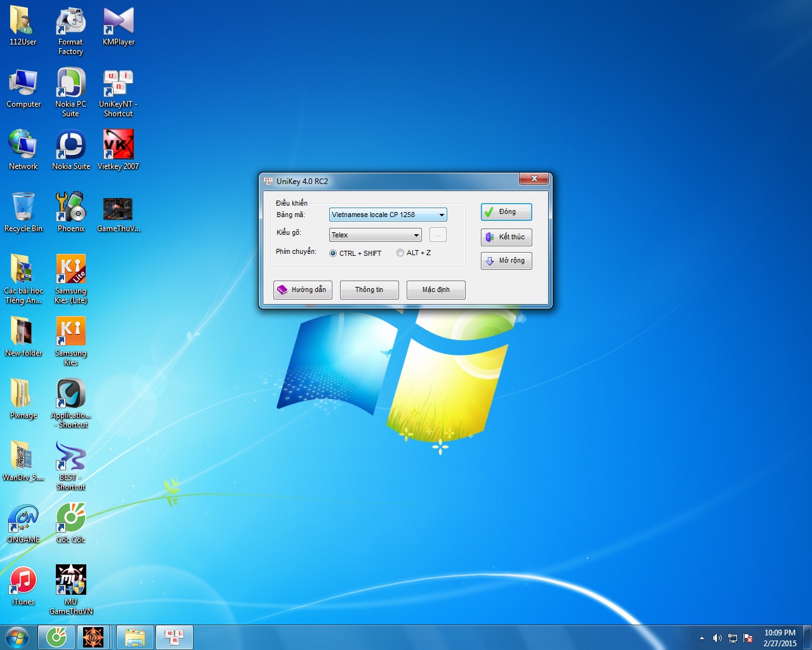Open the Windows Explorer taskbar button

tap(135, 637)
